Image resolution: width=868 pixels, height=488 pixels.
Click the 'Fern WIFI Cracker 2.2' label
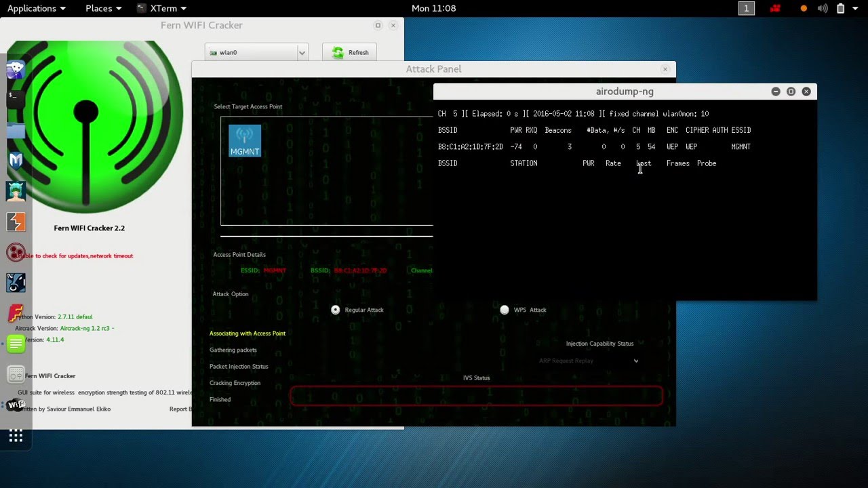(x=90, y=228)
